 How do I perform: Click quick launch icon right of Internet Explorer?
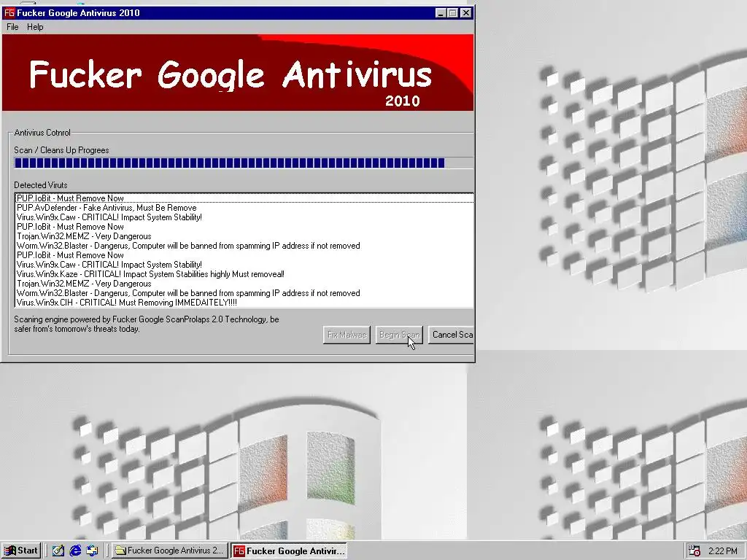(x=93, y=551)
